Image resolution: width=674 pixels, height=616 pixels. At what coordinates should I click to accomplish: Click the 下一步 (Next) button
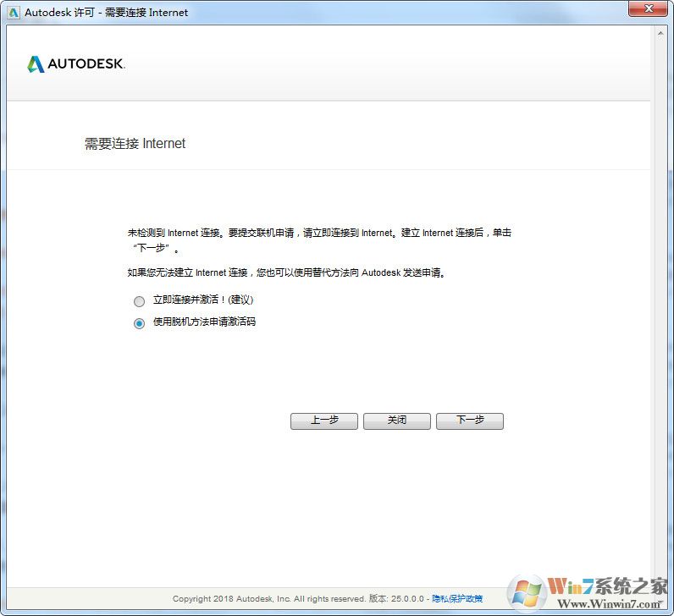pos(470,421)
